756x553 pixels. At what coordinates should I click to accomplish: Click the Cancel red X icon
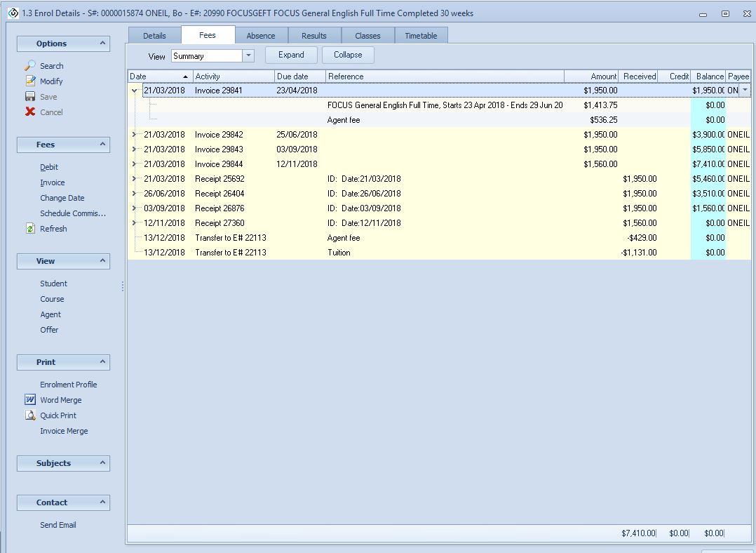click(30, 112)
